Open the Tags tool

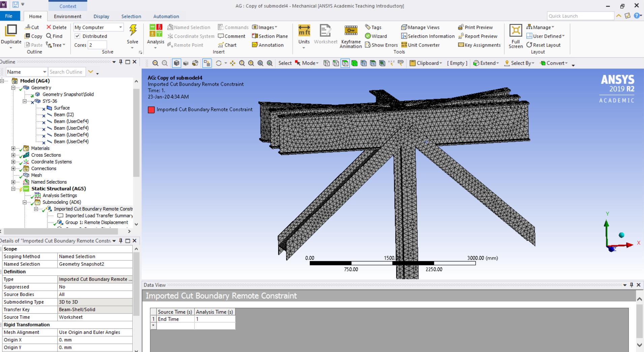pyautogui.click(x=373, y=27)
